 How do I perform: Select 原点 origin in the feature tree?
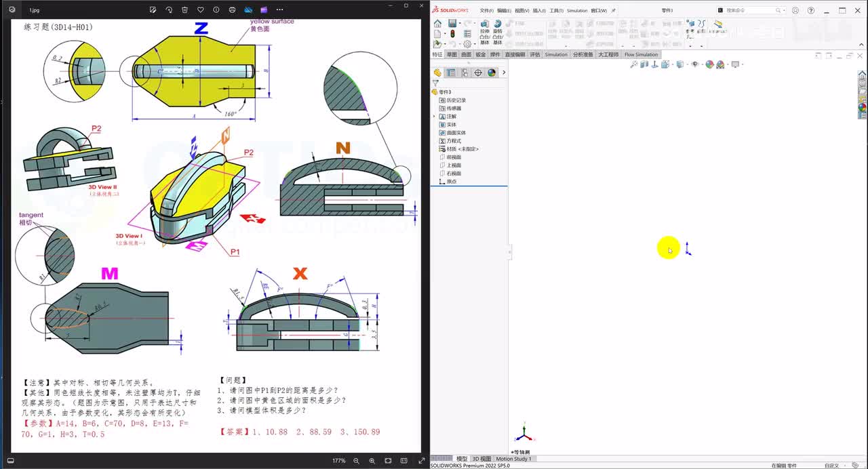[448, 182]
